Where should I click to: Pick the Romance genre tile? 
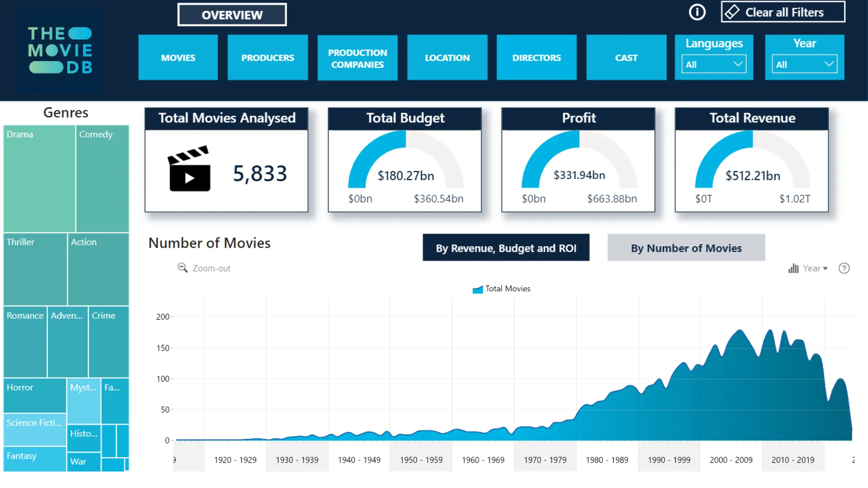coord(25,342)
